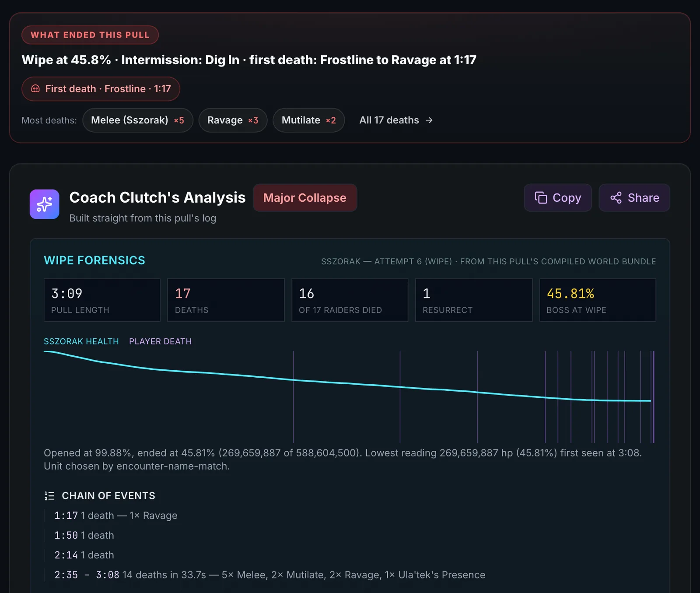The image size is (700, 593).
Task: Click the Share analysis button
Action: click(x=634, y=198)
